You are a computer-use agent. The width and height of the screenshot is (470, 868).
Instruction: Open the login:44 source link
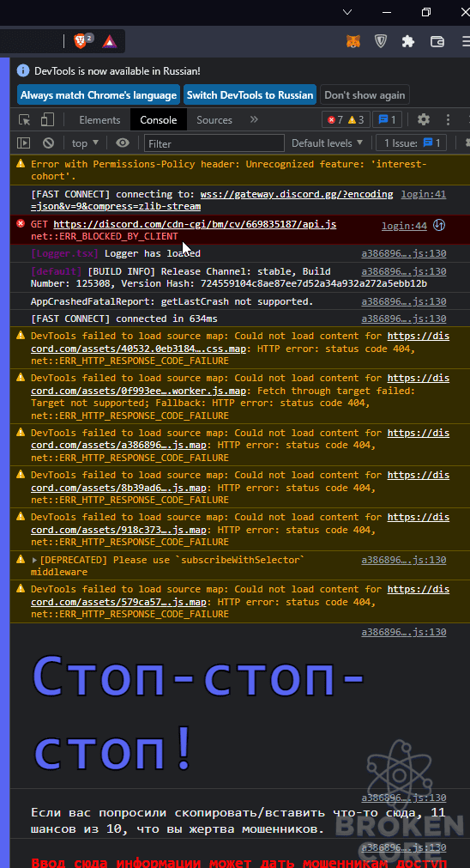(404, 226)
